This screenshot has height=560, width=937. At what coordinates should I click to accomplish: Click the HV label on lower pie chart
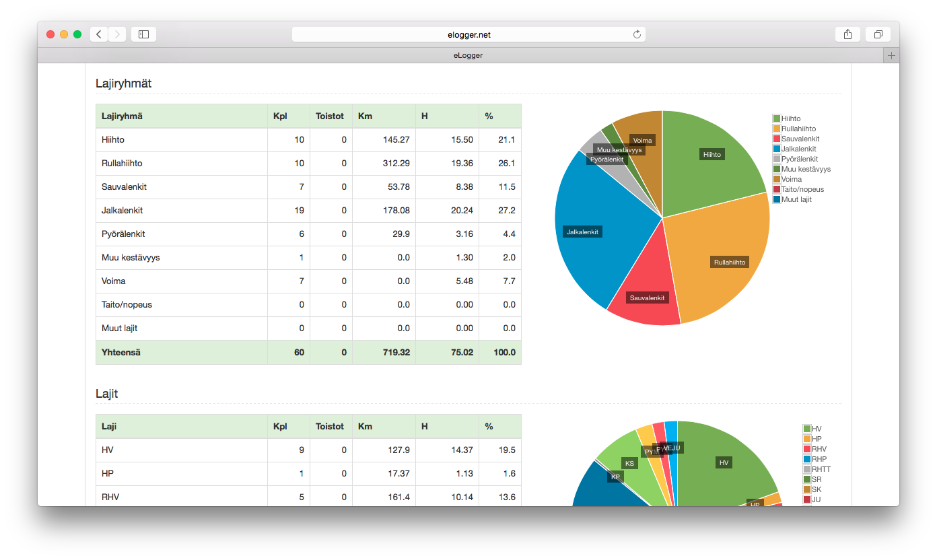tap(724, 463)
